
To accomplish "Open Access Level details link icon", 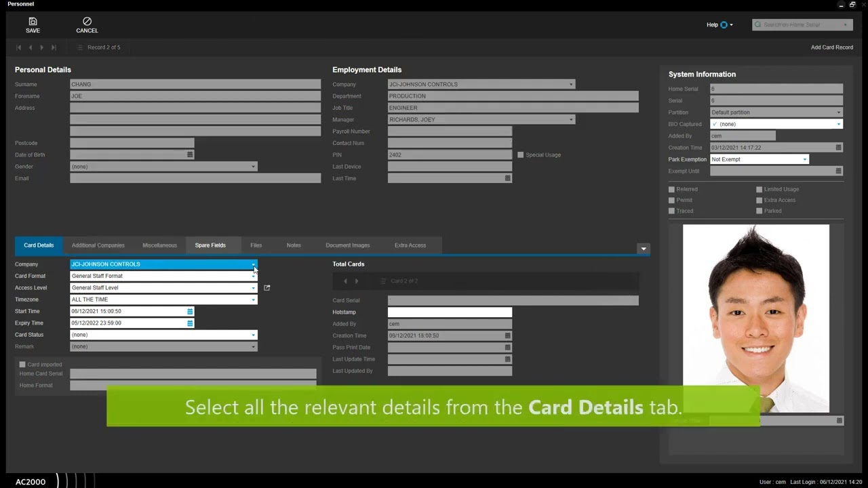I will pos(267,288).
